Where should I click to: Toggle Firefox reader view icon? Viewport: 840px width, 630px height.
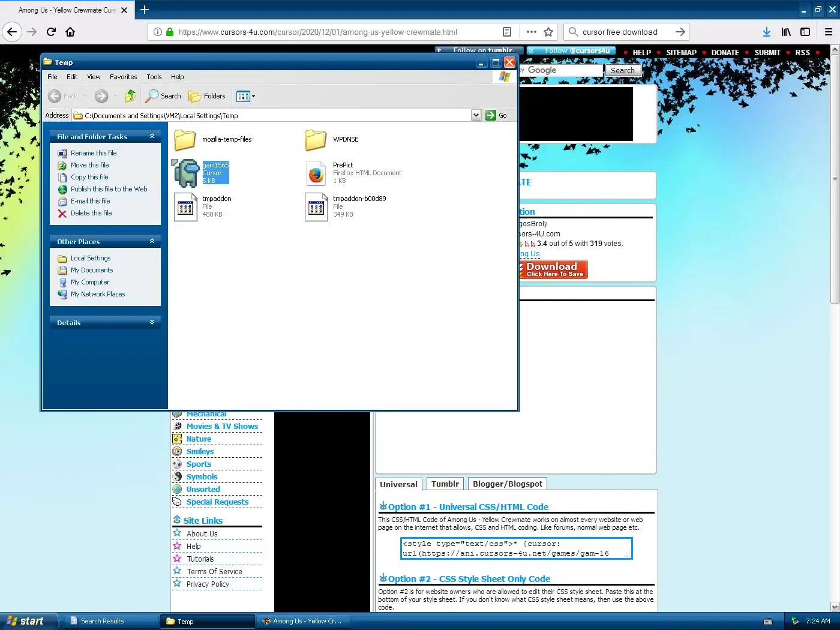point(507,32)
